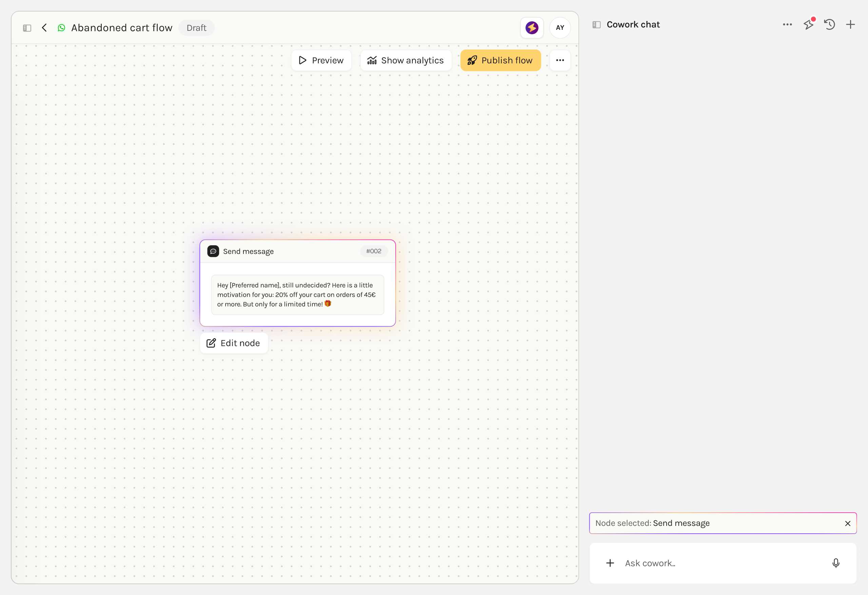Focus the Ask cowork input field
Screen dimensions: 868x595
[x=723, y=563]
